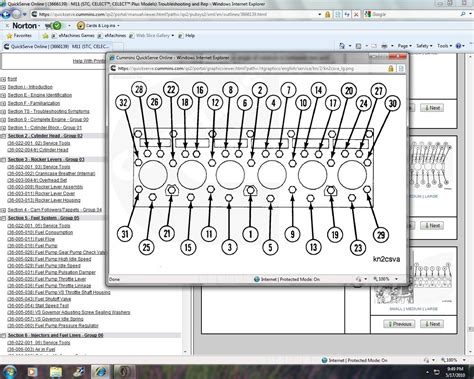
Task: Open the Cards & Log-ins dropdown arrow
Action: [118, 26]
